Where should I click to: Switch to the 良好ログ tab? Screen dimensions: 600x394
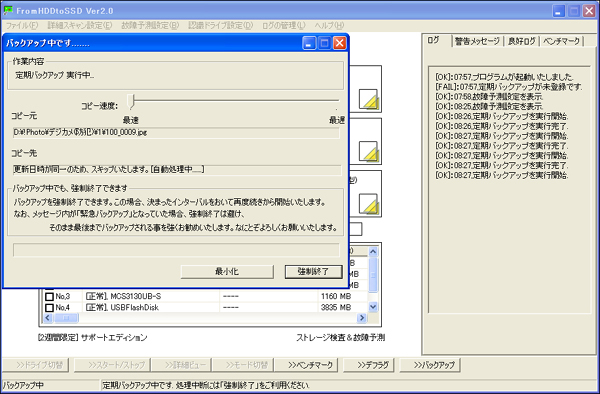[521, 41]
